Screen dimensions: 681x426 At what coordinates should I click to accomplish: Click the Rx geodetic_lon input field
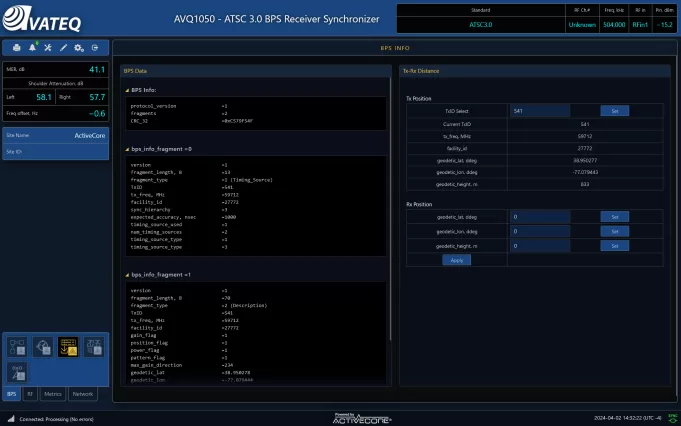540,231
